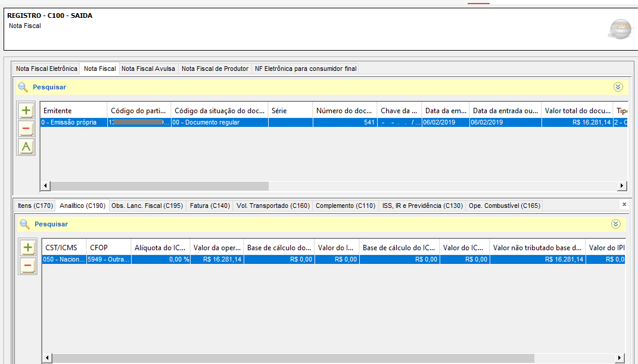Viewport: 638px width, 364px height.
Task: Remove the selected row in Analítico grid
Action: tap(27, 266)
